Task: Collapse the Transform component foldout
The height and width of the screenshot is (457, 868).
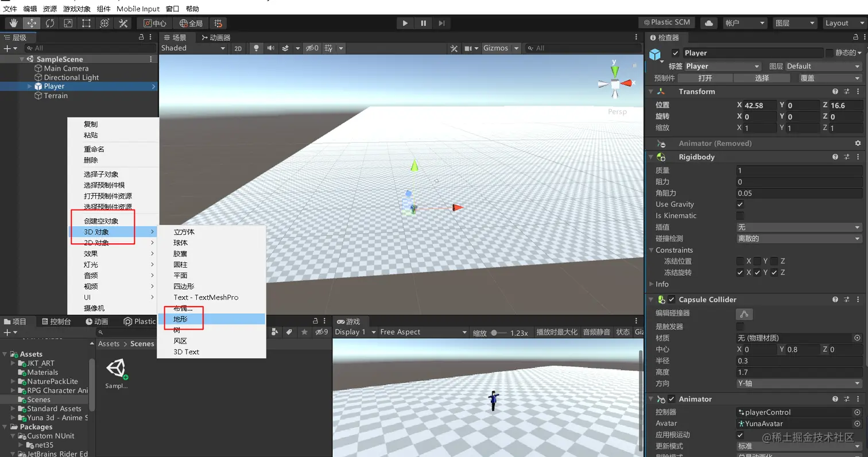Action: click(x=652, y=91)
